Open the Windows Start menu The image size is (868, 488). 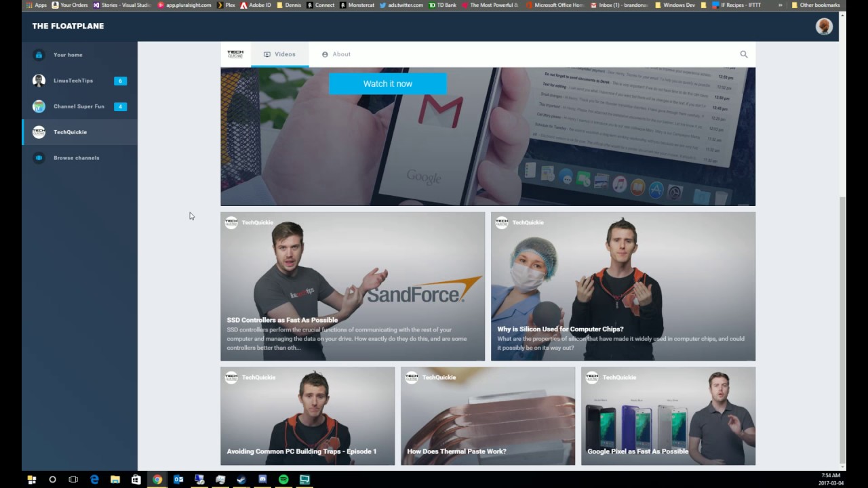(31, 479)
